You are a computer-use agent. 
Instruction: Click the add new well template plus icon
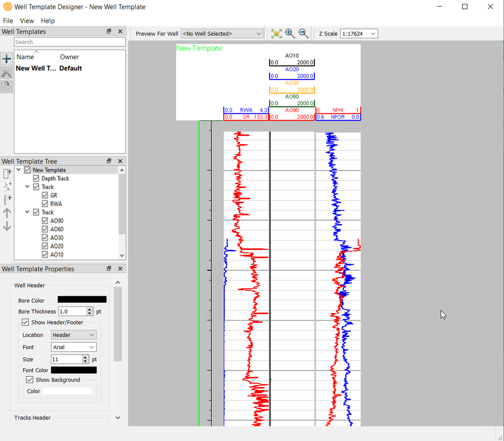point(7,59)
